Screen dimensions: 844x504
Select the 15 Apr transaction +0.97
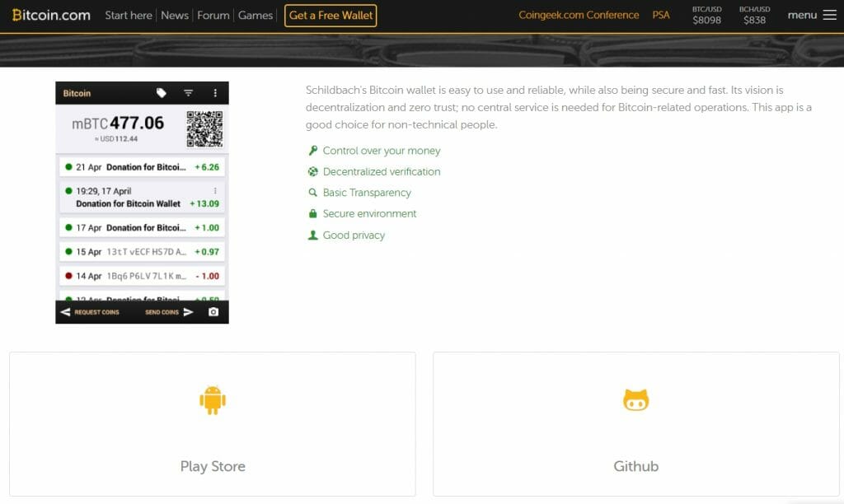pyautogui.click(x=142, y=252)
